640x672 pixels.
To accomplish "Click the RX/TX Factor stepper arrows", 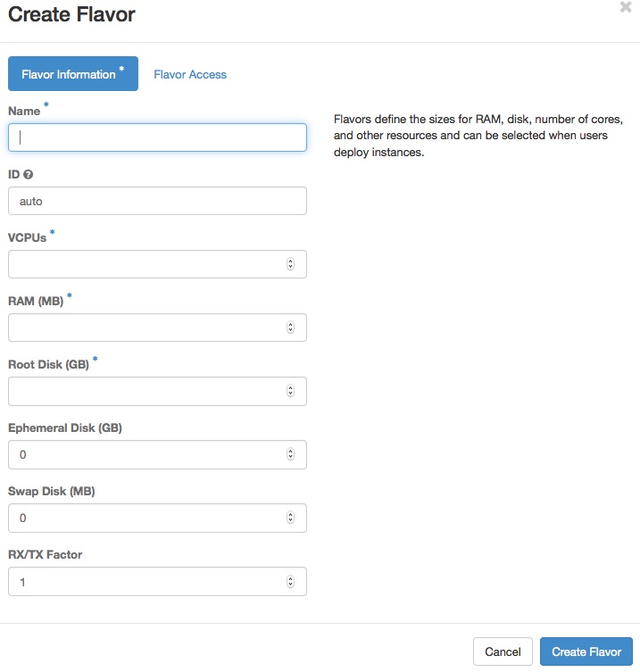I will pyautogui.click(x=290, y=581).
